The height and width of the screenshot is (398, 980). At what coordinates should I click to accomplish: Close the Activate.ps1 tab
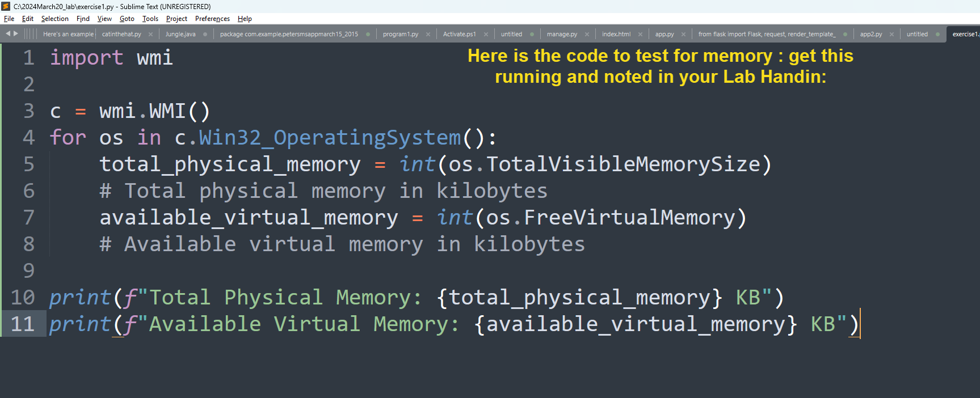[486, 34]
